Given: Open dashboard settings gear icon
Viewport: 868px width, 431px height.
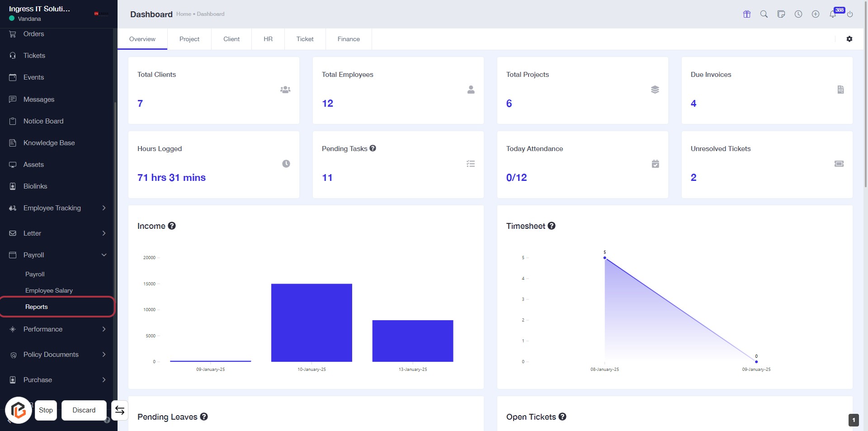Looking at the screenshot, I should point(849,39).
